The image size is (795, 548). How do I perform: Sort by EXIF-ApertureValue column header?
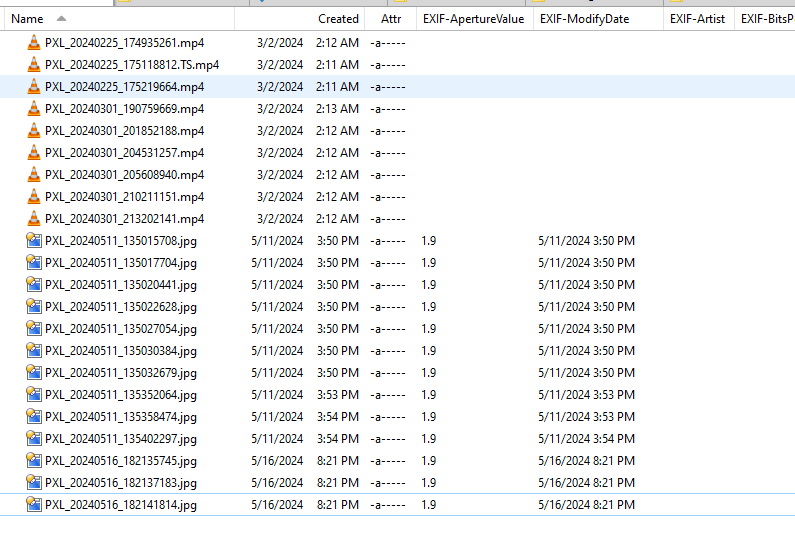point(474,19)
